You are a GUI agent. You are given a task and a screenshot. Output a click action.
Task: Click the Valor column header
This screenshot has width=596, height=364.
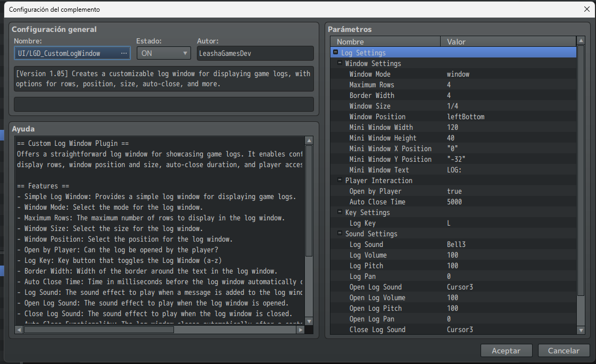(508, 42)
